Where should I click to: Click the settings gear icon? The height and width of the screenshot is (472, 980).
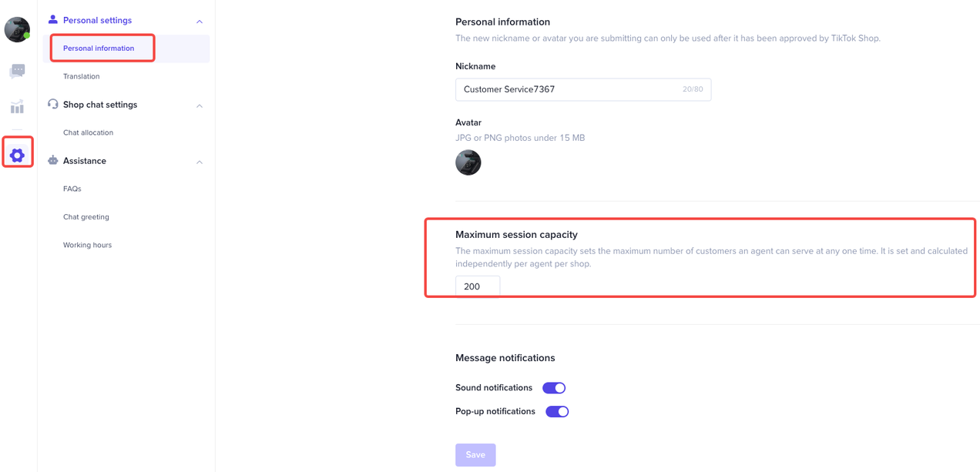coord(17,155)
